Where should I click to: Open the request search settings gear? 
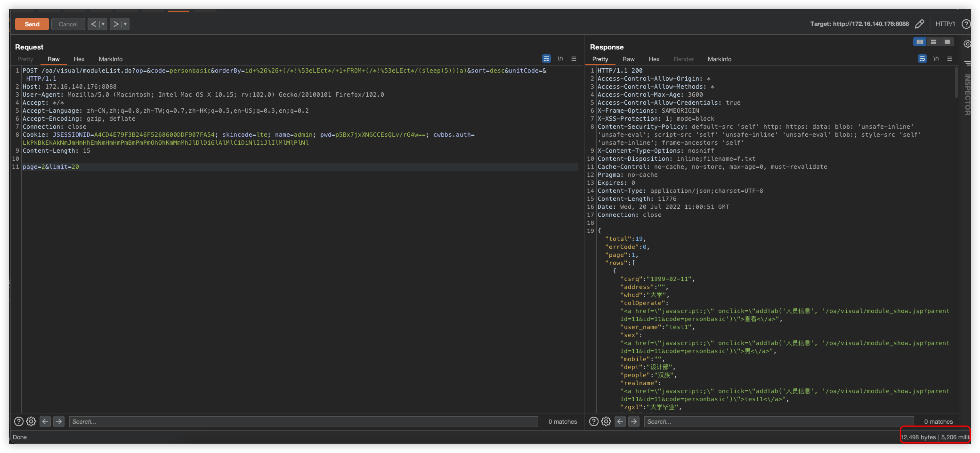[x=31, y=421]
